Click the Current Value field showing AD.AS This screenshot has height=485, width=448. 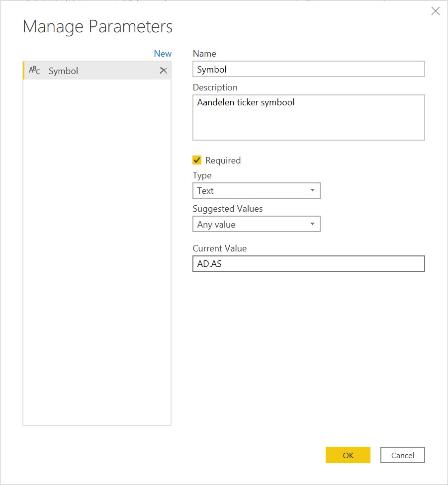tap(308, 263)
